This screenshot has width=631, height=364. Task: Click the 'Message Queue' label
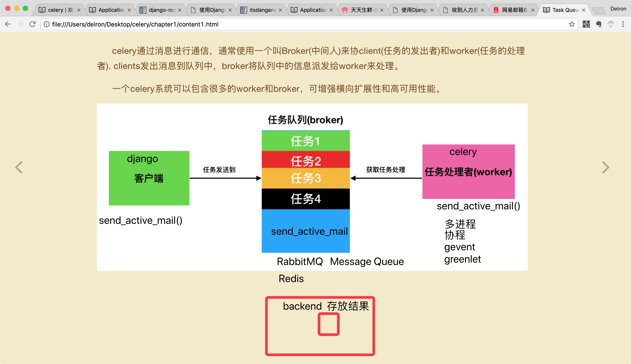click(367, 262)
